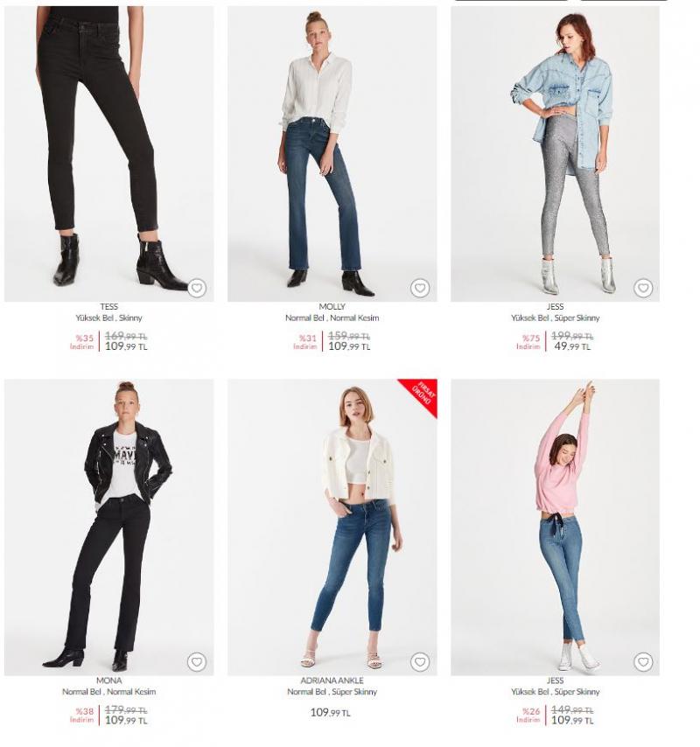Open MONA black jeans product photo
The image size is (700, 747).
(109, 527)
